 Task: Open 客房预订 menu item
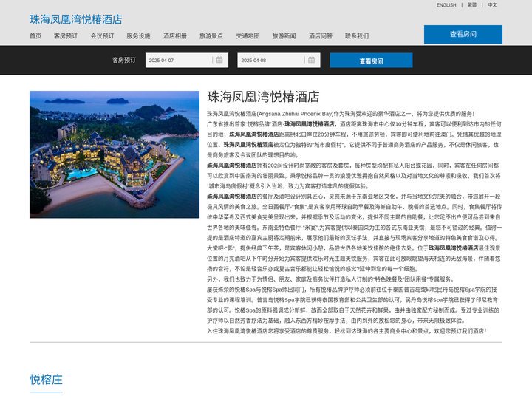point(66,36)
